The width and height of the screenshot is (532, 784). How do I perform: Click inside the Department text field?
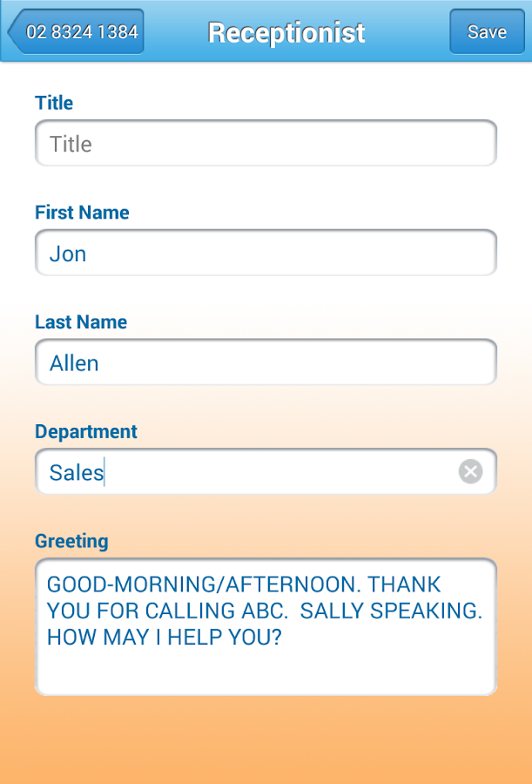click(x=261, y=472)
